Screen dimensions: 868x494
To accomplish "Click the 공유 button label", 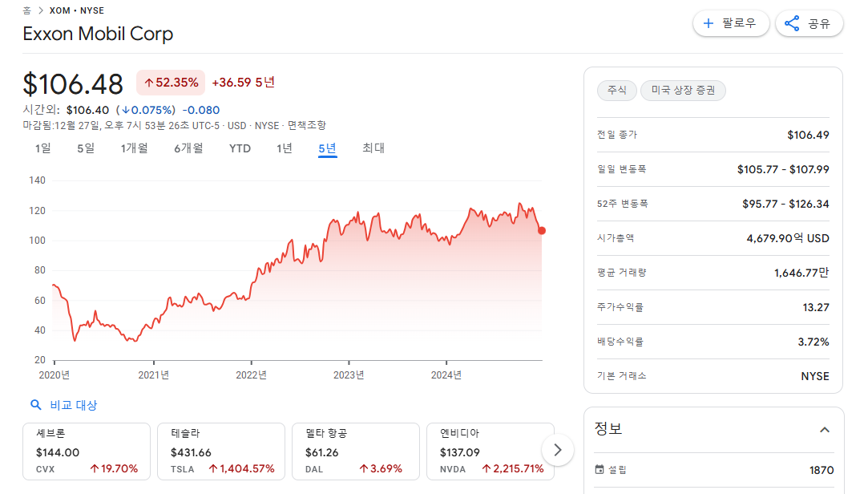I will [x=819, y=23].
